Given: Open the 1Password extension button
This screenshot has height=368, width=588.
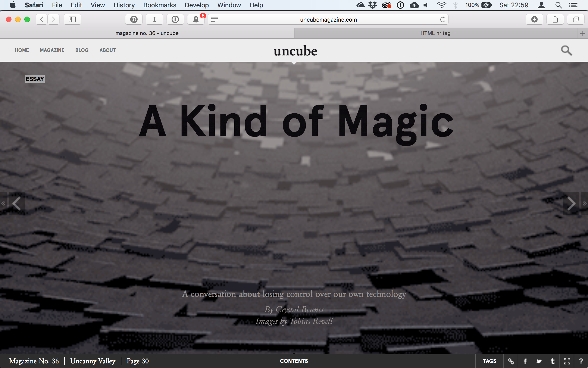Looking at the screenshot, I should coord(175,19).
